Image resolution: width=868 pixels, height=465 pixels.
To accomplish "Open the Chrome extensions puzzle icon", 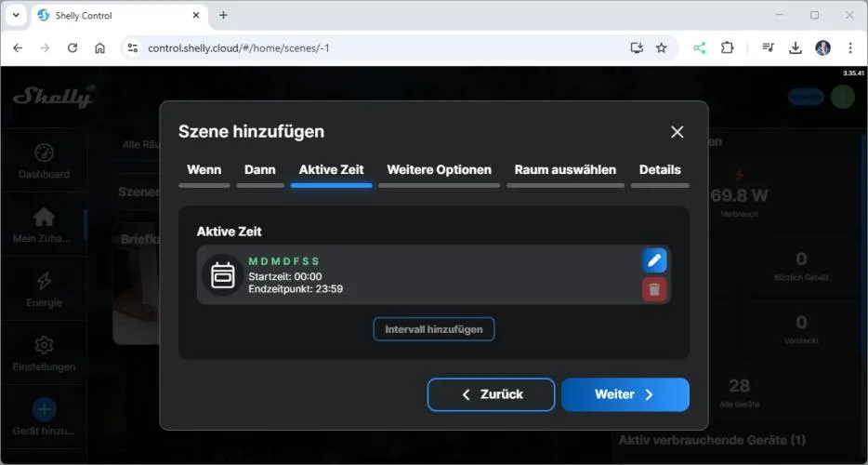I will [728, 47].
